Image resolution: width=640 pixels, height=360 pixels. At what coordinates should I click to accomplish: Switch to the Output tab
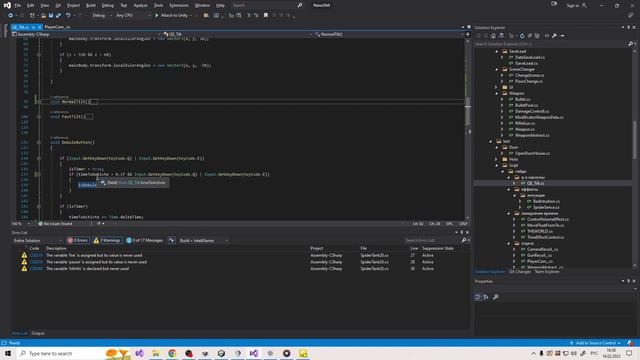(x=38, y=333)
